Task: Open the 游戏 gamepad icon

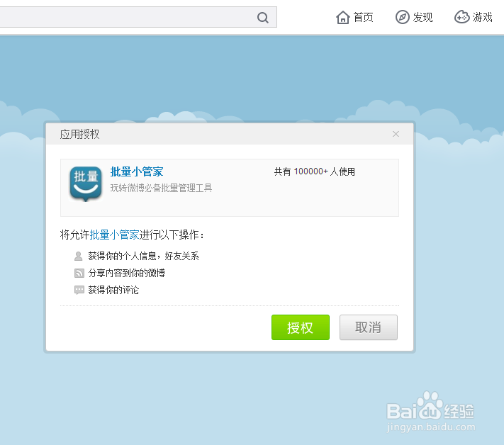Action: [x=462, y=17]
